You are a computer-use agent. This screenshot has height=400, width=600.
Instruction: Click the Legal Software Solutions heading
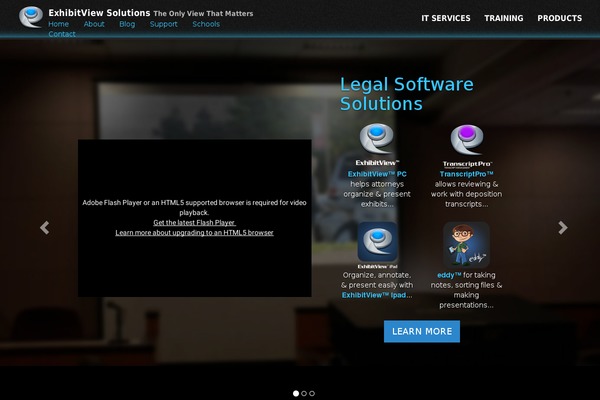point(407,94)
